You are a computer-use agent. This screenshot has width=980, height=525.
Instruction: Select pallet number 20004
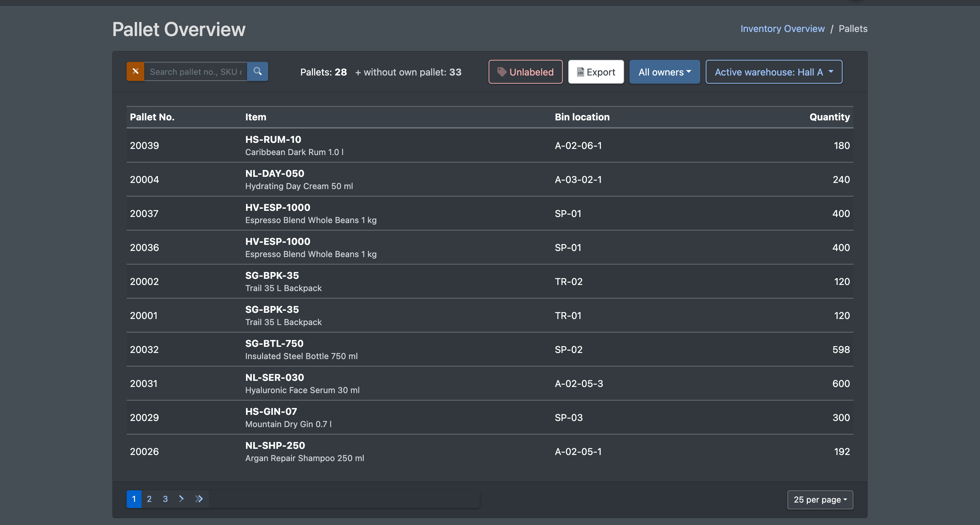(x=145, y=180)
